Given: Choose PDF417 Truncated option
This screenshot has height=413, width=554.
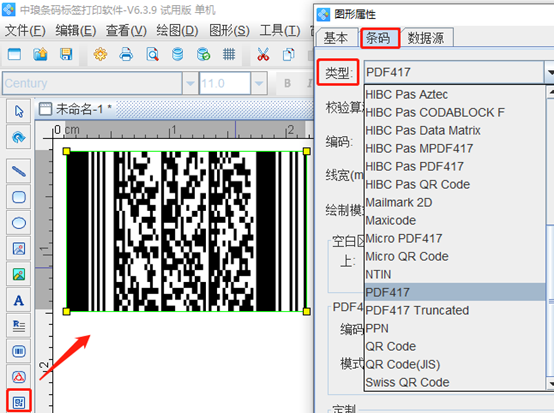Looking at the screenshot, I should click(x=455, y=311).
